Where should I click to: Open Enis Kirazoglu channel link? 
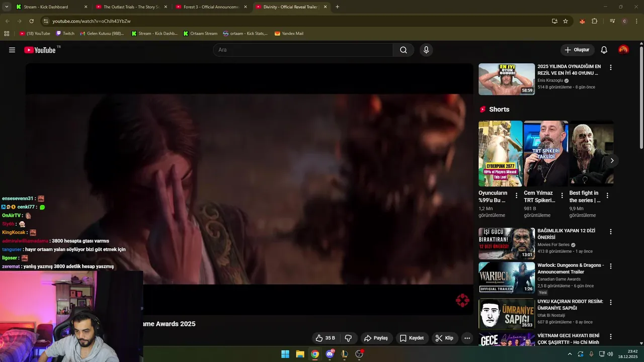pos(550,80)
